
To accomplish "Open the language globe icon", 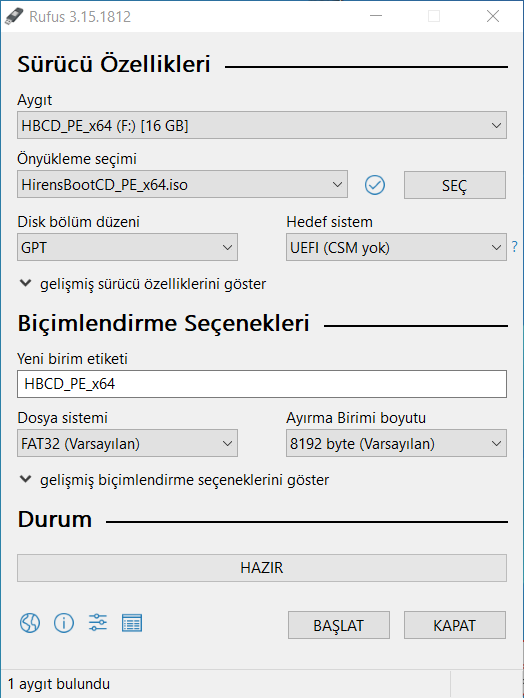I will coord(30,623).
